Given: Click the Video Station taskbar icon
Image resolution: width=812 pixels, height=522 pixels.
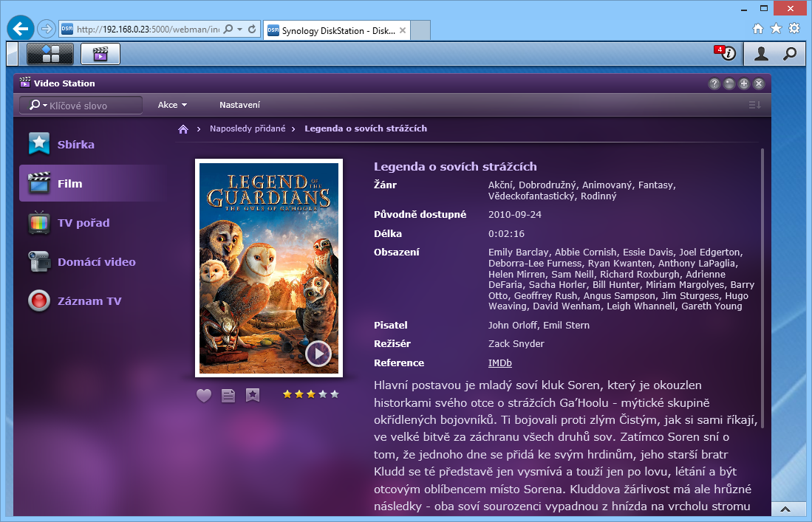Looking at the screenshot, I should pyautogui.click(x=100, y=53).
